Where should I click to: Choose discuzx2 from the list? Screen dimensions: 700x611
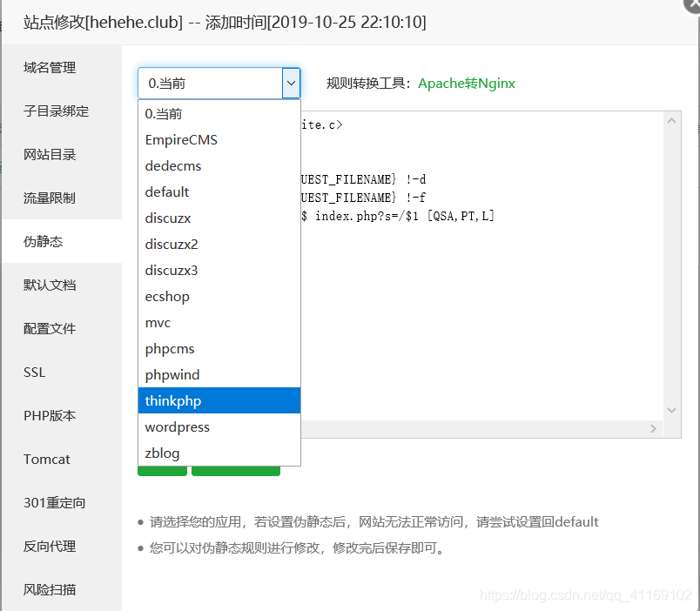point(219,244)
